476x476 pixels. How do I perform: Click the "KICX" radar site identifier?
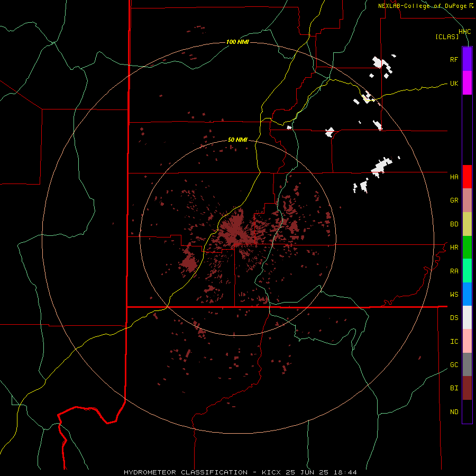[x=271, y=472]
